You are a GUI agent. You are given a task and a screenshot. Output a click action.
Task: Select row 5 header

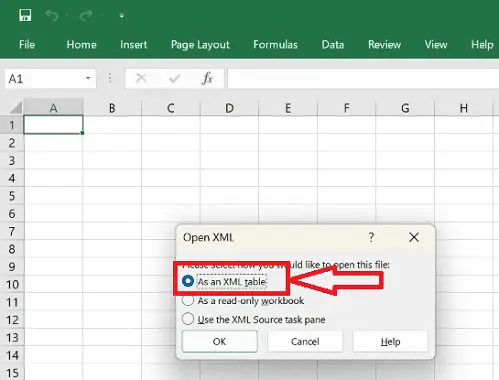(12, 196)
